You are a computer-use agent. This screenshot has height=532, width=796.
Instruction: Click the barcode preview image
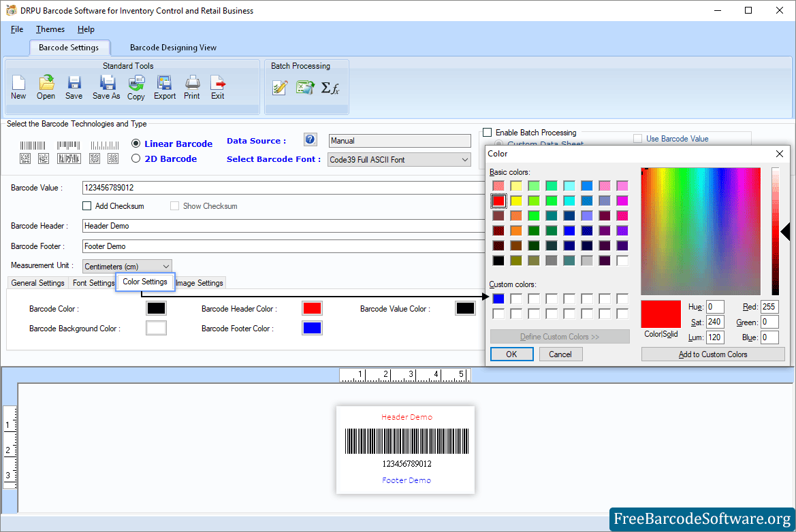pyautogui.click(x=407, y=442)
